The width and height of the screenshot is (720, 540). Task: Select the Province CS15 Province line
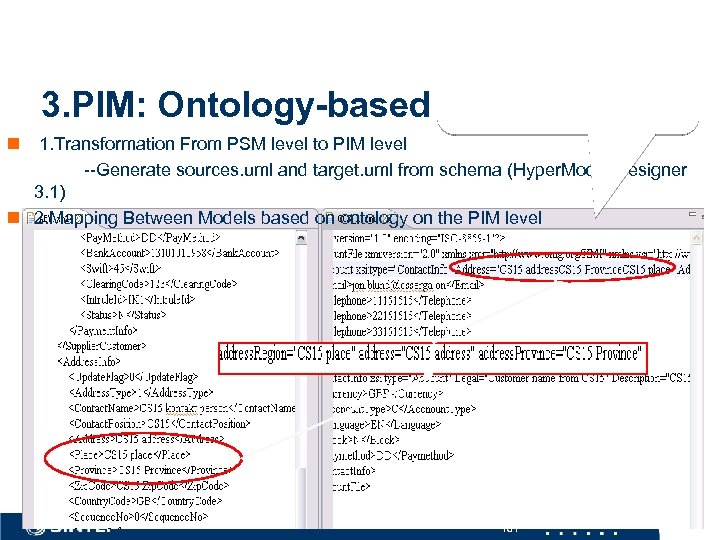pyautogui.click(x=149, y=470)
